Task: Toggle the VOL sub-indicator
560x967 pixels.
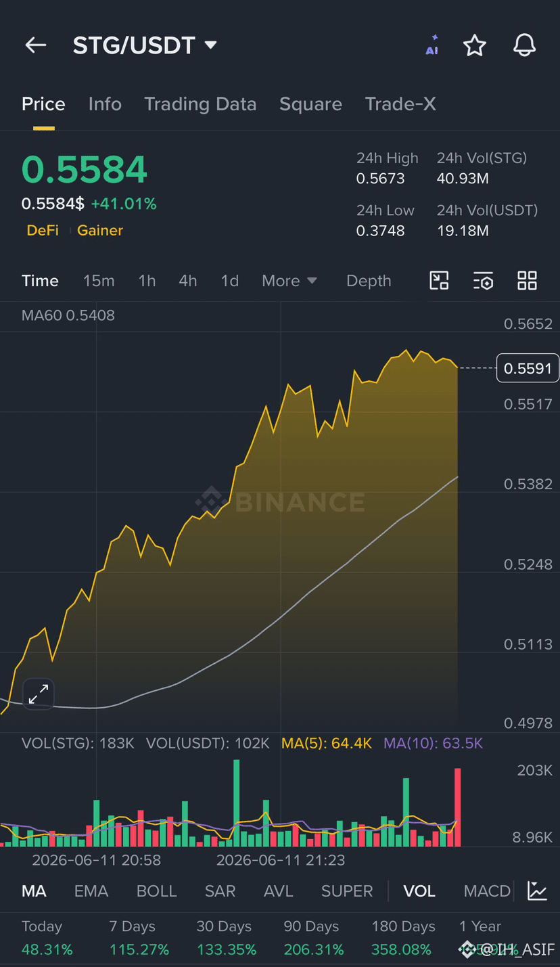Action: 419,891
